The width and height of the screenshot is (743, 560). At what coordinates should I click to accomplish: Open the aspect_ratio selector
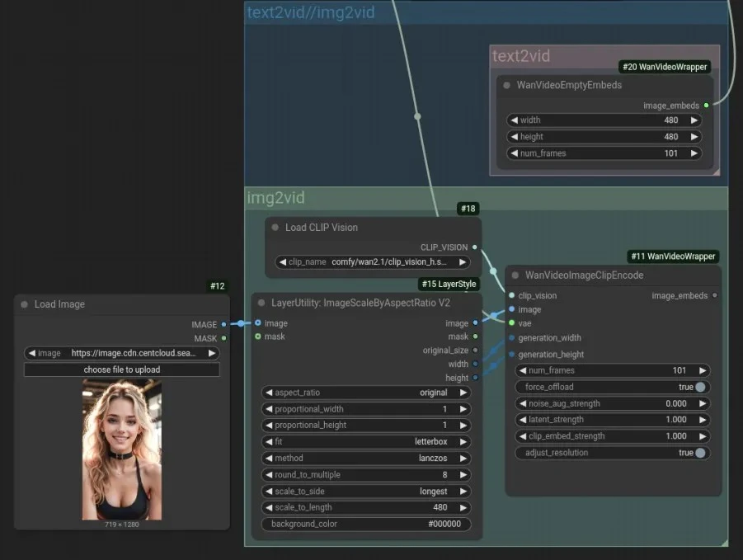(366, 393)
